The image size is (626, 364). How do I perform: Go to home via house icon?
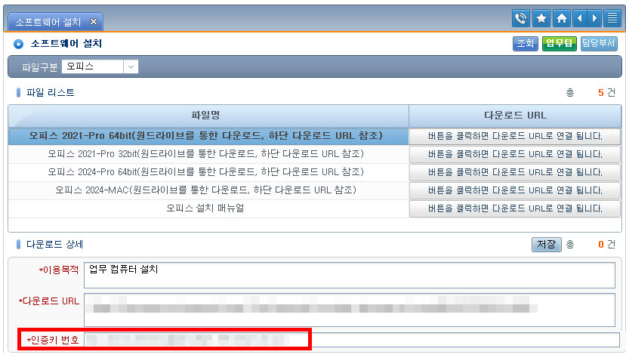pyautogui.click(x=561, y=18)
